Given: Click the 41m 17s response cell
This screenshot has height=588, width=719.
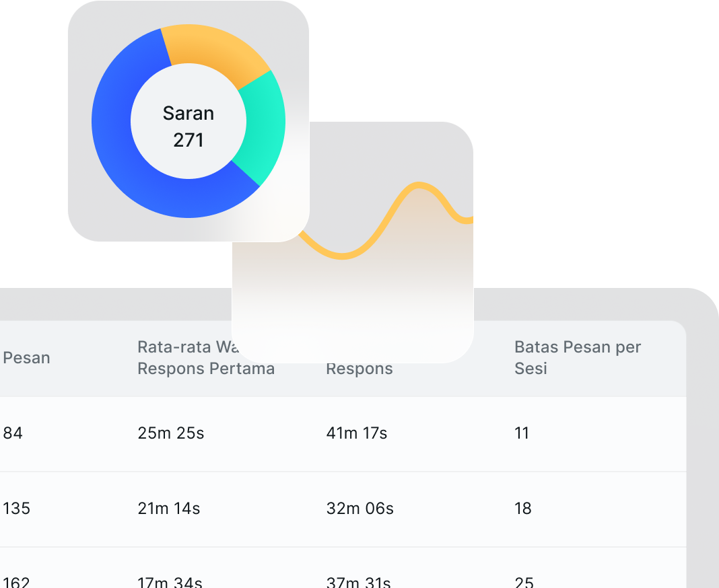Looking at the screenshot, I should tap(356, 433).
